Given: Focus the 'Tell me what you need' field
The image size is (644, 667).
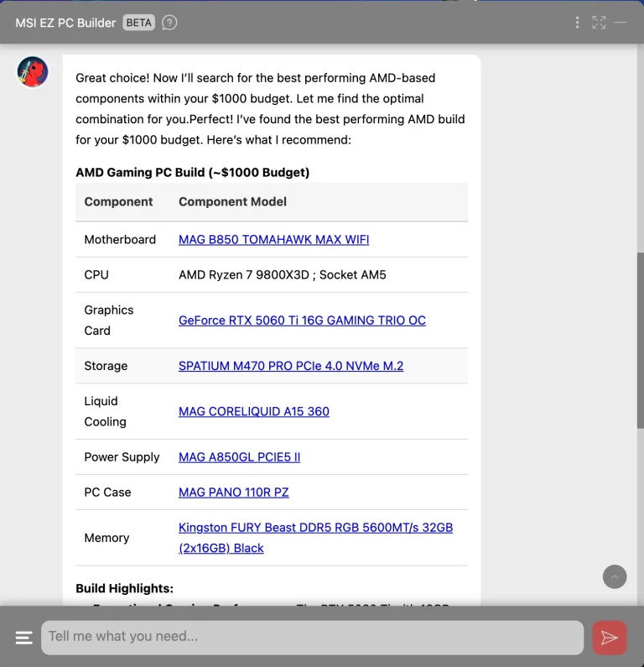Looking at the screenshot, I should [312, 638].
